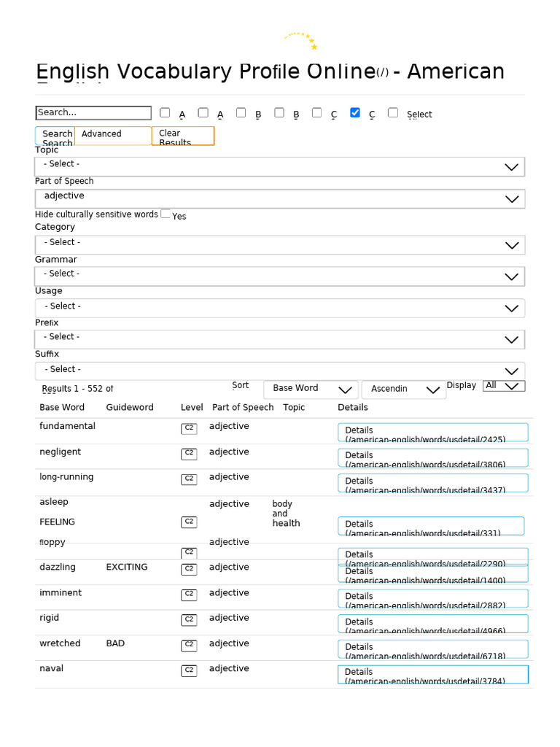
Task: Click the yellow stars logo at top
Action: point(302,39)
